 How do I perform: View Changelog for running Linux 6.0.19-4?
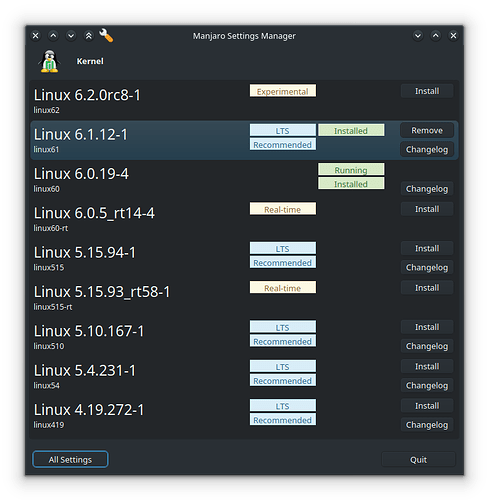(x=427, y=189)
